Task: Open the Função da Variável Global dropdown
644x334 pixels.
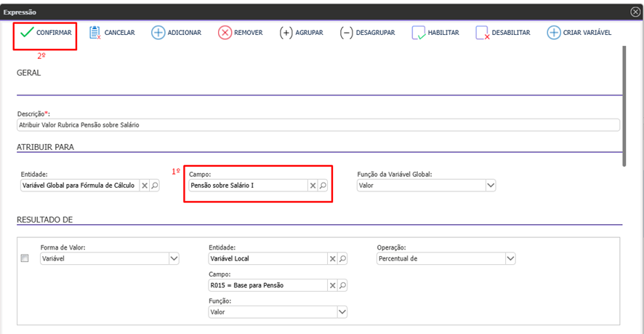Action: coord(491,186)
